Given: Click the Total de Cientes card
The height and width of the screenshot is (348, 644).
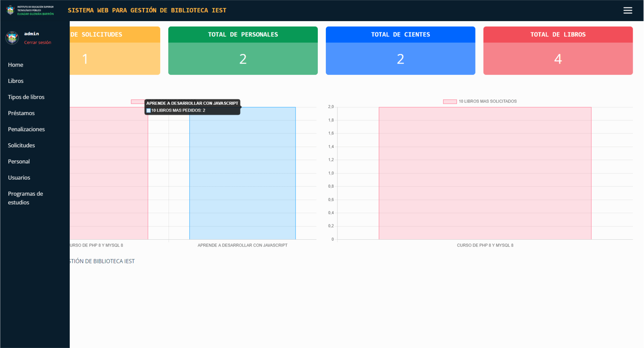Looking at the screenshot, I should point(400,51).
